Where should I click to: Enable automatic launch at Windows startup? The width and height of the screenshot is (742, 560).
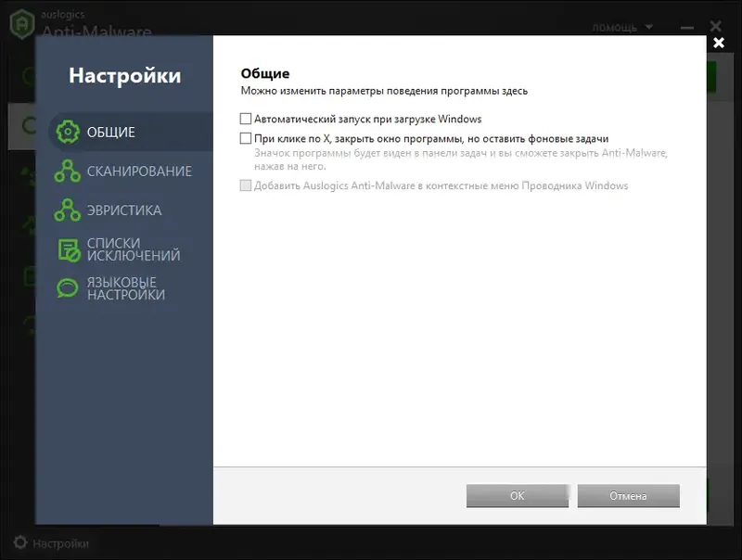246,119
